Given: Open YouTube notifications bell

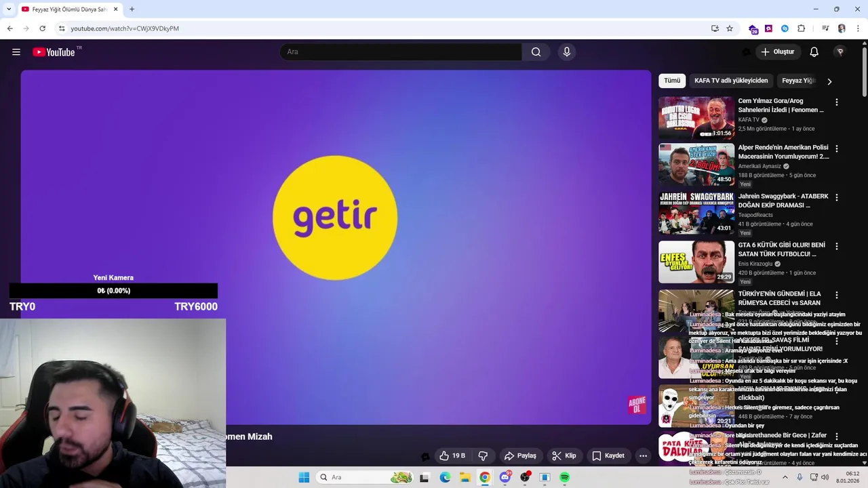Looking at the screenshot, I should pos(814,52).
